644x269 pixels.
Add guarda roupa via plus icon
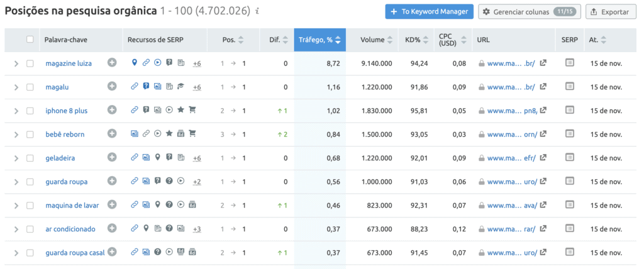click(112, 180)
